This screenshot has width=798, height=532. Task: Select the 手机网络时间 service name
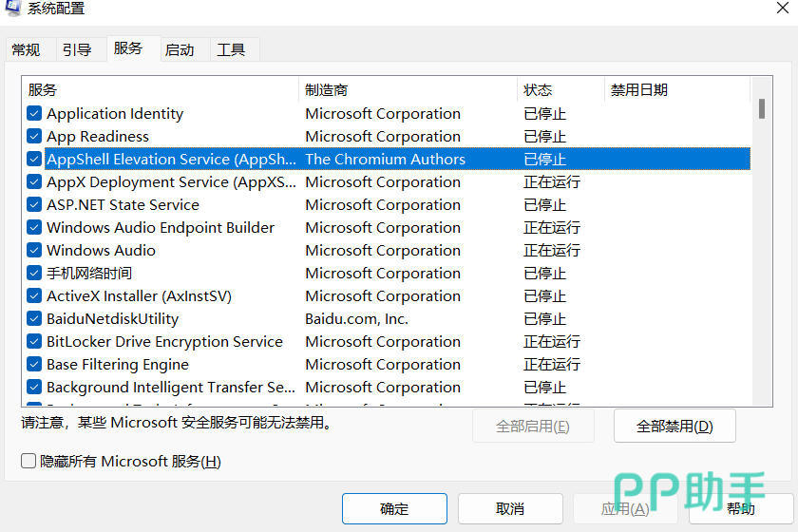pos(89,274)
